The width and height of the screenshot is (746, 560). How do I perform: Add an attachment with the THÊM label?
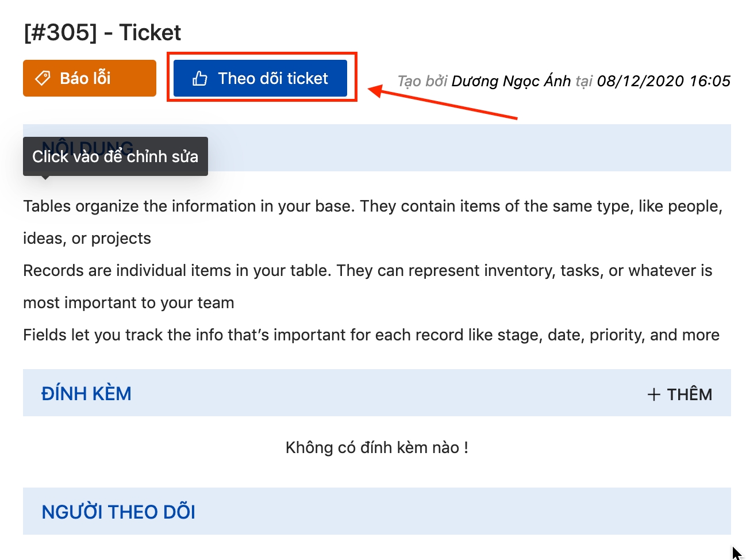tap(689, 394)
